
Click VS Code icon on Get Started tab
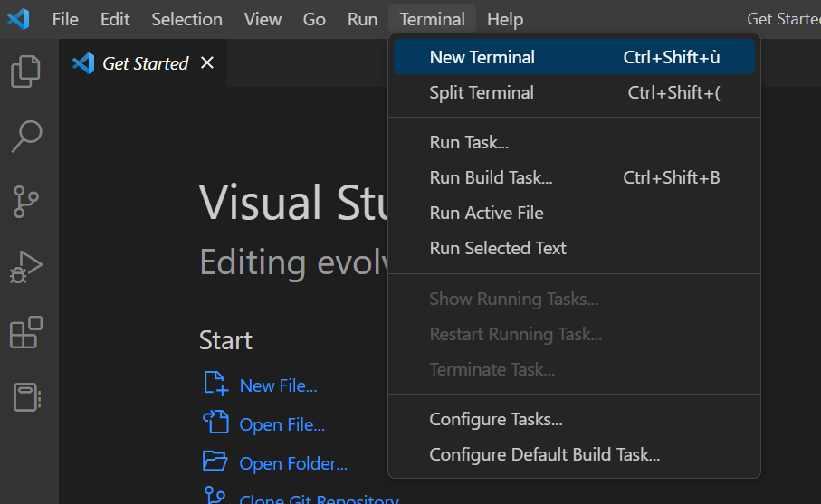pos(83,63)
